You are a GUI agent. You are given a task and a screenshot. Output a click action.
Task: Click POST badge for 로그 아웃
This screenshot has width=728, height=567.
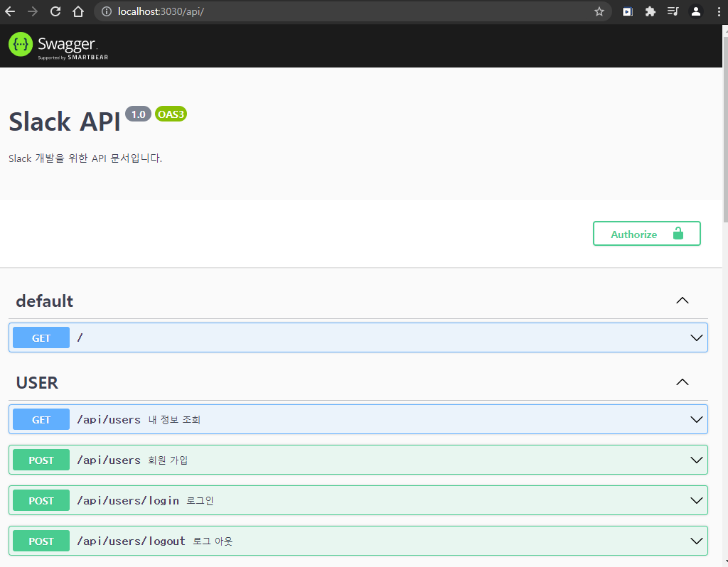(41, 541)
